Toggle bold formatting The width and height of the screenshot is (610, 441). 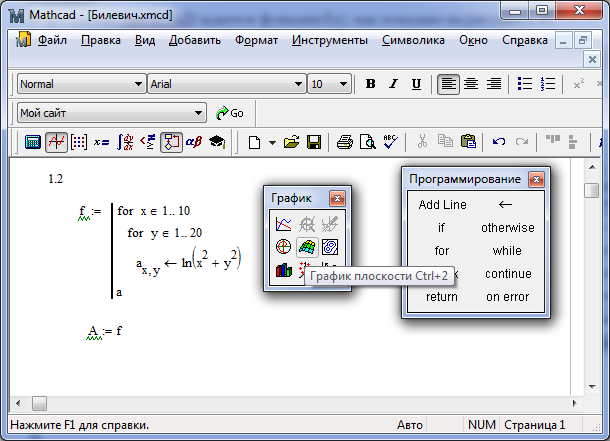[370, 84]
